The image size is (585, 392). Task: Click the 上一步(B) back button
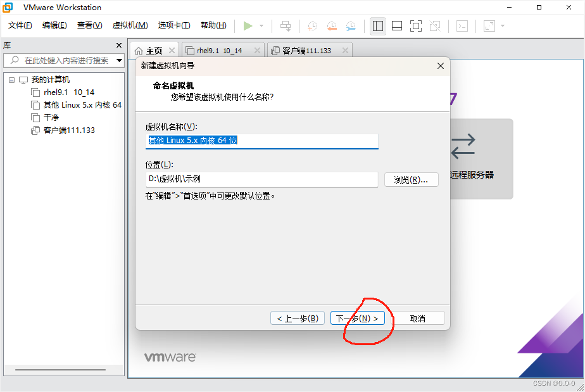click(298, 318)
